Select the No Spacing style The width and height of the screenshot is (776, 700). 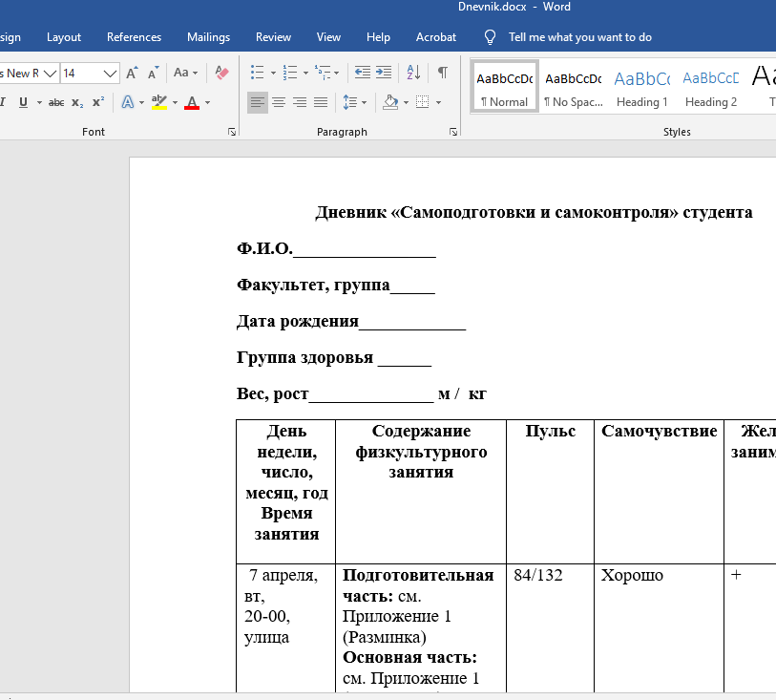pyautogui.click(x=573, y=88)
